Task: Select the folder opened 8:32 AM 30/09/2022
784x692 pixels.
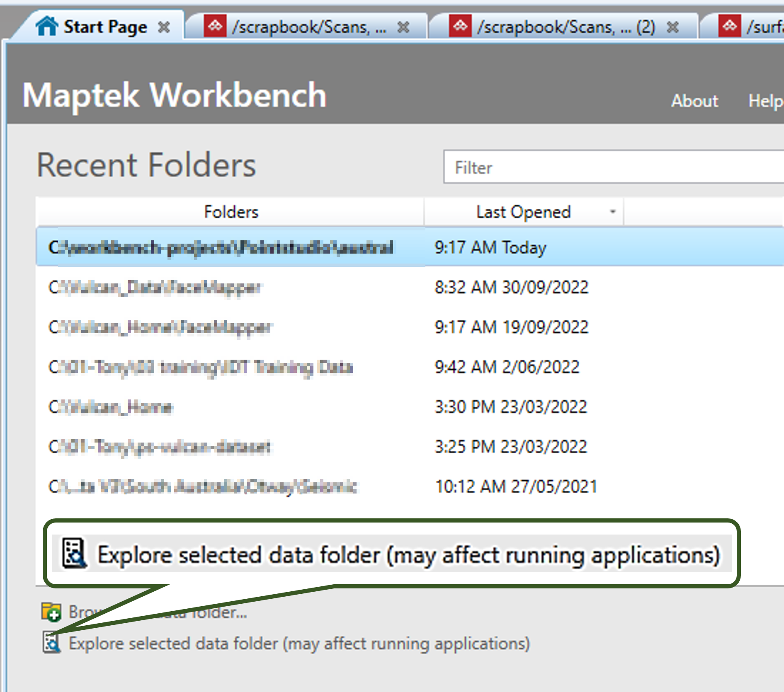Action: point(410,287)
